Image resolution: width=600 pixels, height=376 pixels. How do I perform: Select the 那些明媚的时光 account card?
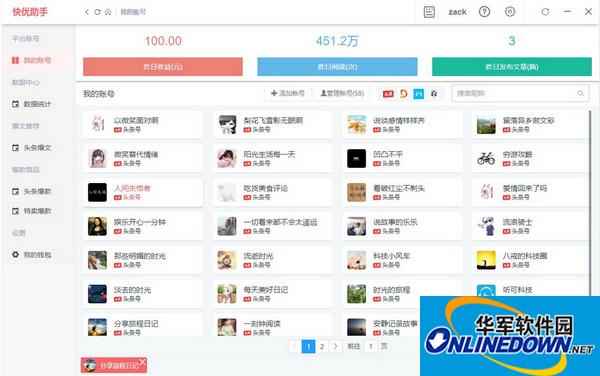pos(142,260)
